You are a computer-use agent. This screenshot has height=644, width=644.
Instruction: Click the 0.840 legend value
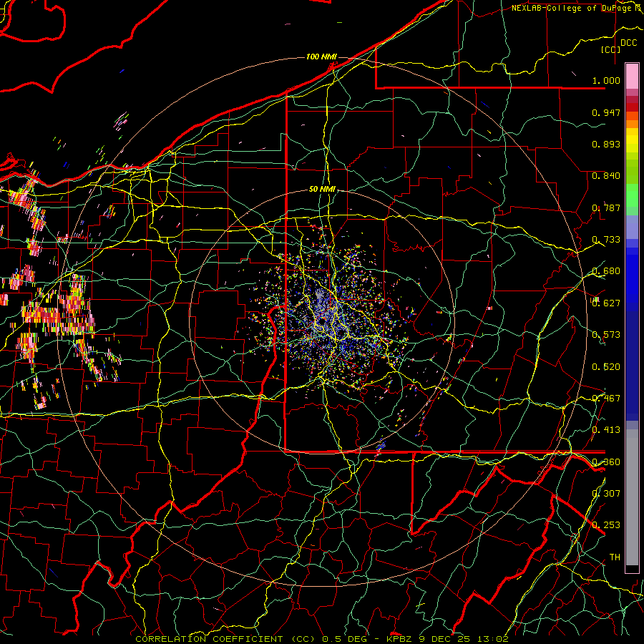(x=606, y=176)
